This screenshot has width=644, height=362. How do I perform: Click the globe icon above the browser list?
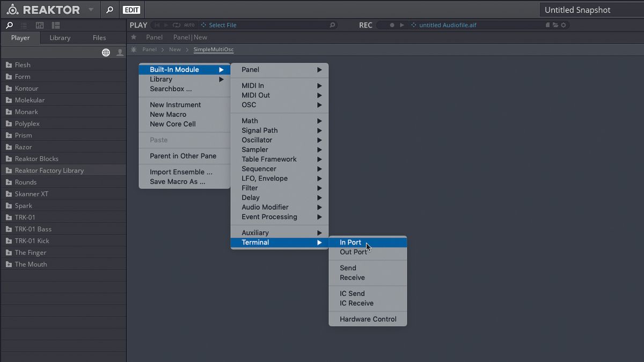106,52
